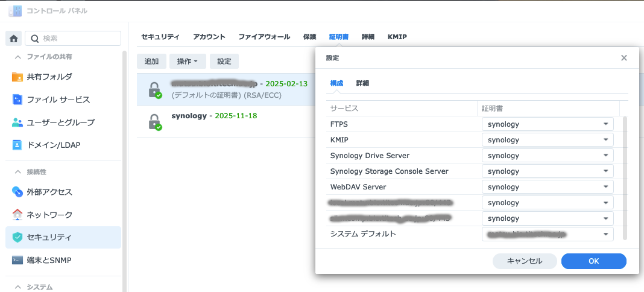Click lock icon of synology certificate
This screenshot has width=644, height=292.
tap(154, 122)
